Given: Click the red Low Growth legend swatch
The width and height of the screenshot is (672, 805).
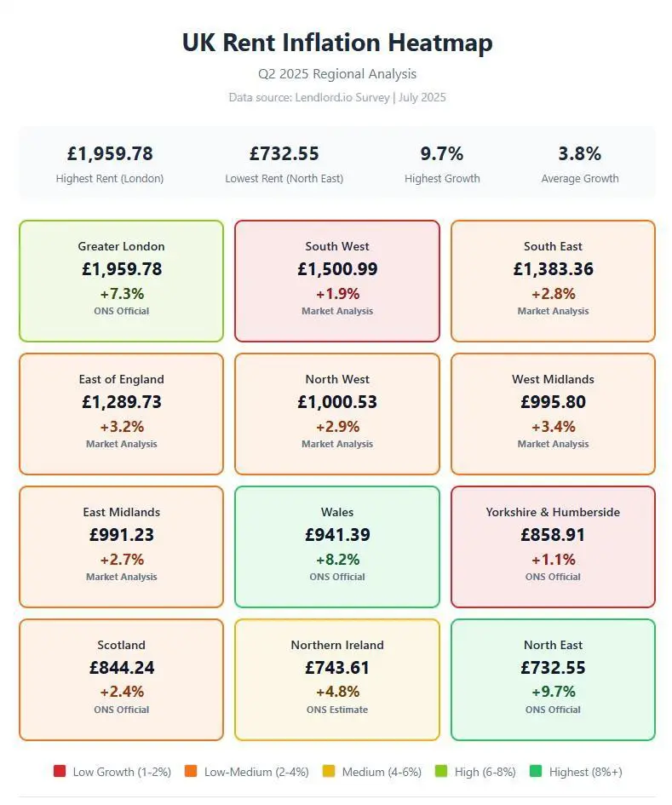Looking at the screenshot, I should coord(60,771).
